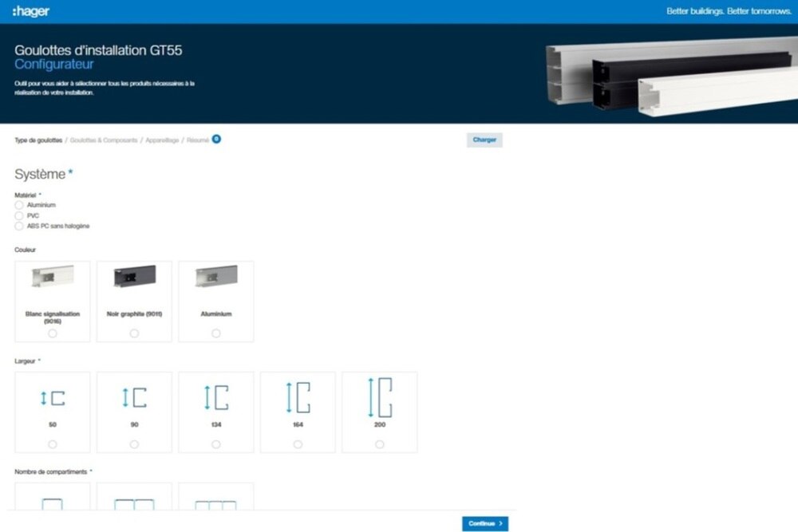Viewport: 798px width, 532px height.
Task: Select the 134 width profile icon
Action: click(x=216, y=397)
